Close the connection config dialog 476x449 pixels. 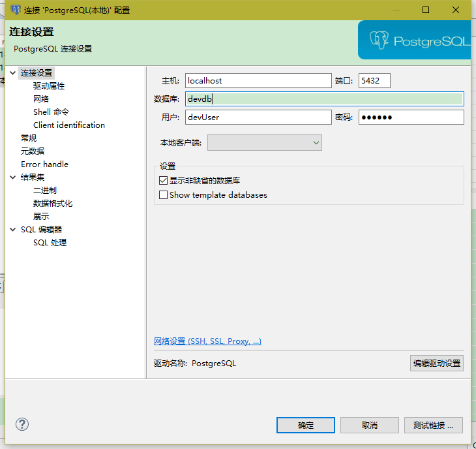pos(455,10)
